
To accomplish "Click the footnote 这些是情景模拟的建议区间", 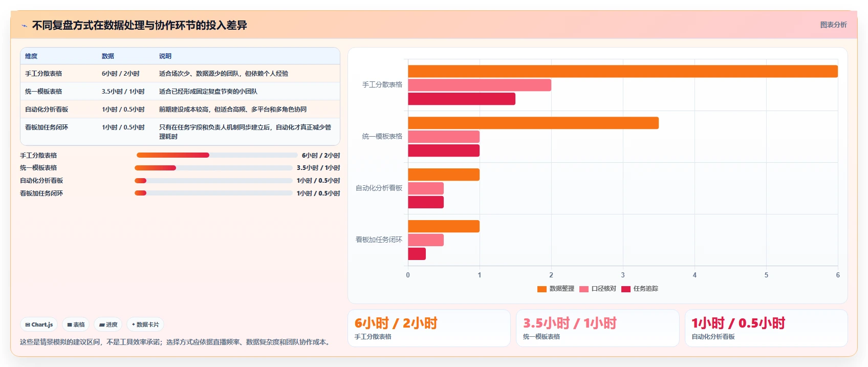I will click(176, 342).
